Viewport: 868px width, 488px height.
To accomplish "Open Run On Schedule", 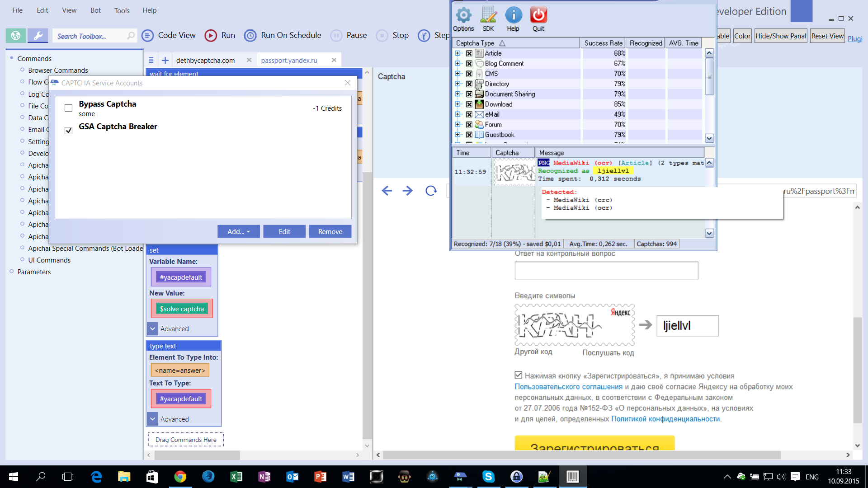I will coord(283,35).
